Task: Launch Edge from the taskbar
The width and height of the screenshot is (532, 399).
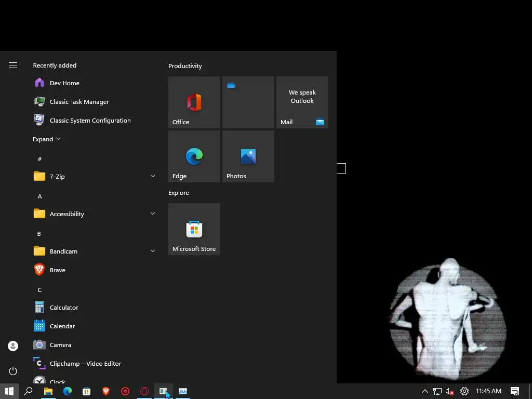Action: pos(68,391)
